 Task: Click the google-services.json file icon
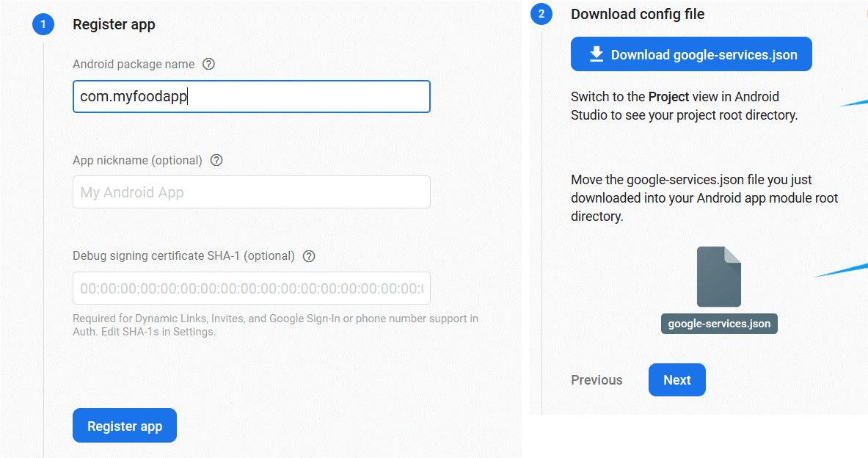click(x=718, y=277)
